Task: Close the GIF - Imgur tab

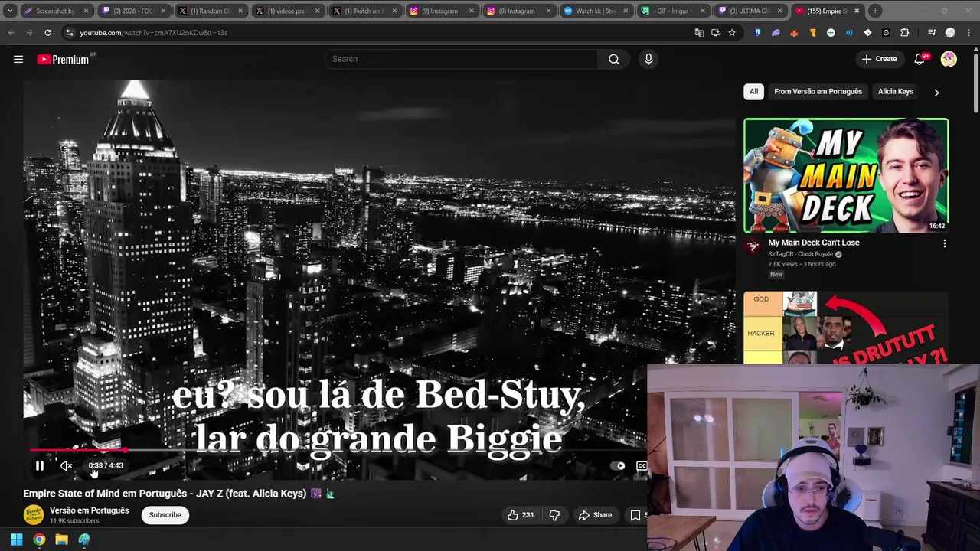Action: (x=703, y=11)
